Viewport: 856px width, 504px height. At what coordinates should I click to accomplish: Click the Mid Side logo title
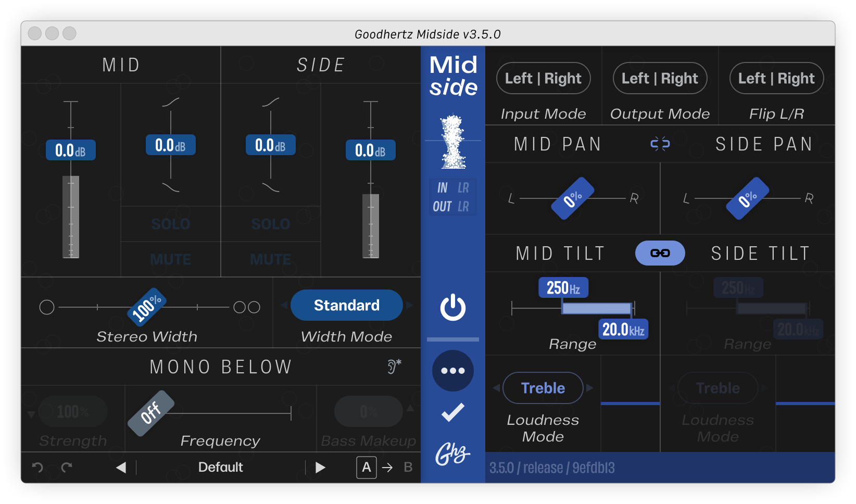[x=453, y=76]
